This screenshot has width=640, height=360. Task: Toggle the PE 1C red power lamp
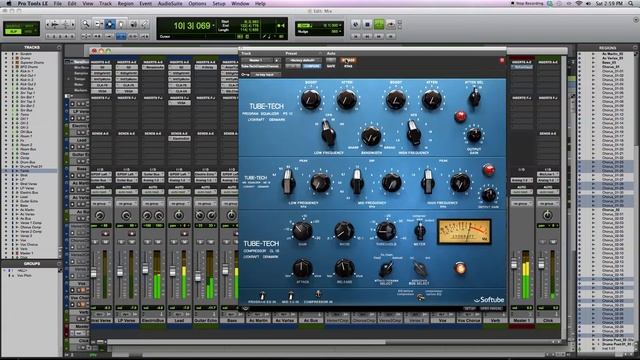460,116
